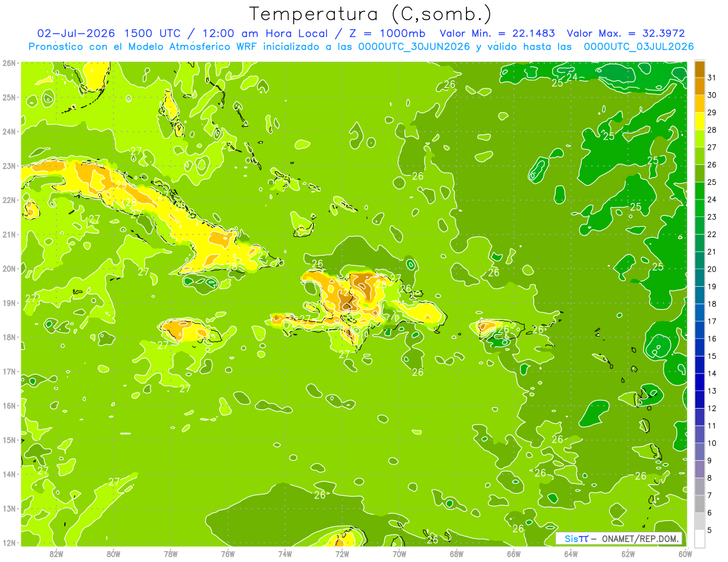Screen dimensions: 728x562
Task: Click the '78W' longitude axis label
Action: 170,554
